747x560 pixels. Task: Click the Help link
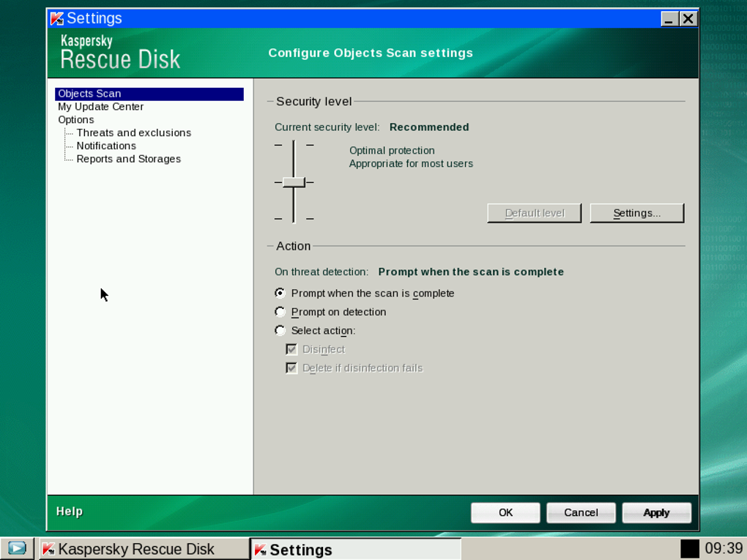point(70,512)
